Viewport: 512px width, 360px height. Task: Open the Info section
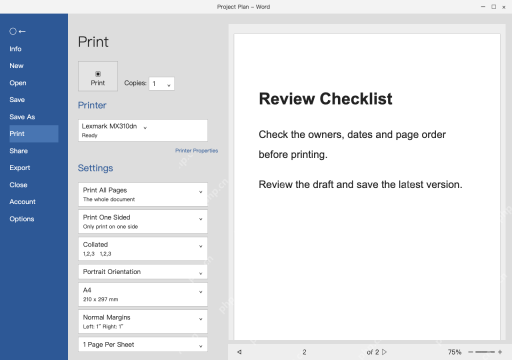point(15,49)
